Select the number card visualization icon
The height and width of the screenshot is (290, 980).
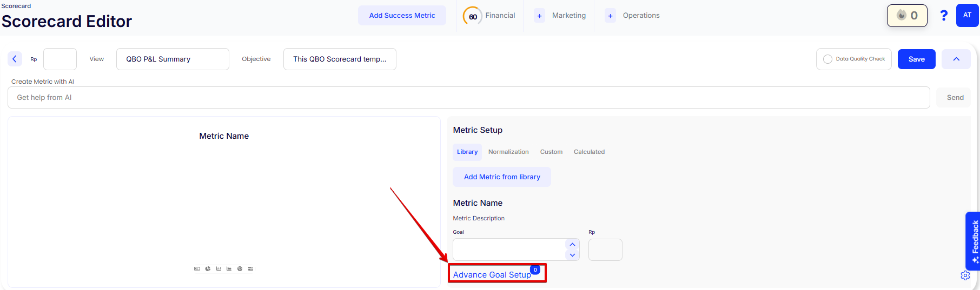197,268
